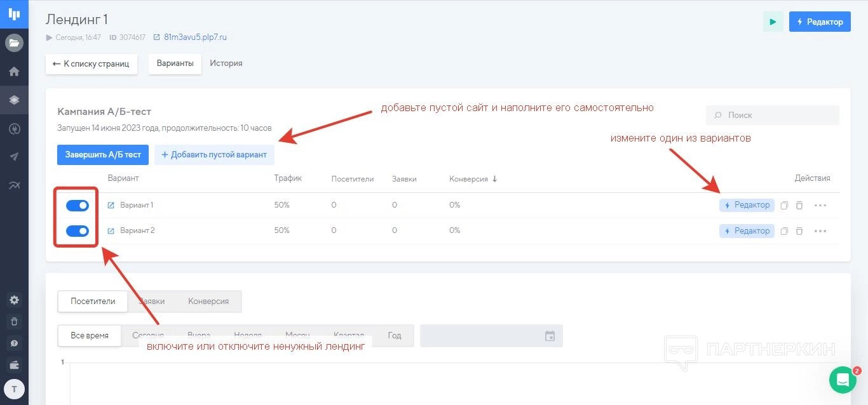Open Вариант 1 external link icon
868x405 pixels.
point(111,205)
